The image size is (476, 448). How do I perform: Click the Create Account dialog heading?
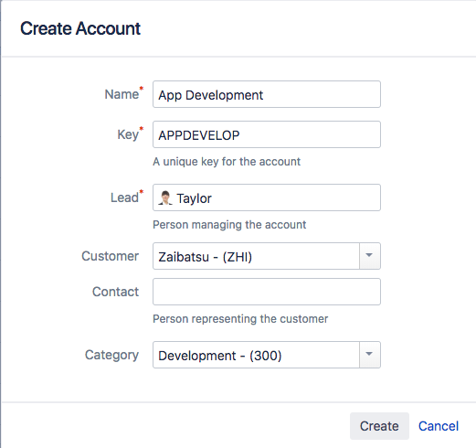pyautogui.click(x=80, y=28)
